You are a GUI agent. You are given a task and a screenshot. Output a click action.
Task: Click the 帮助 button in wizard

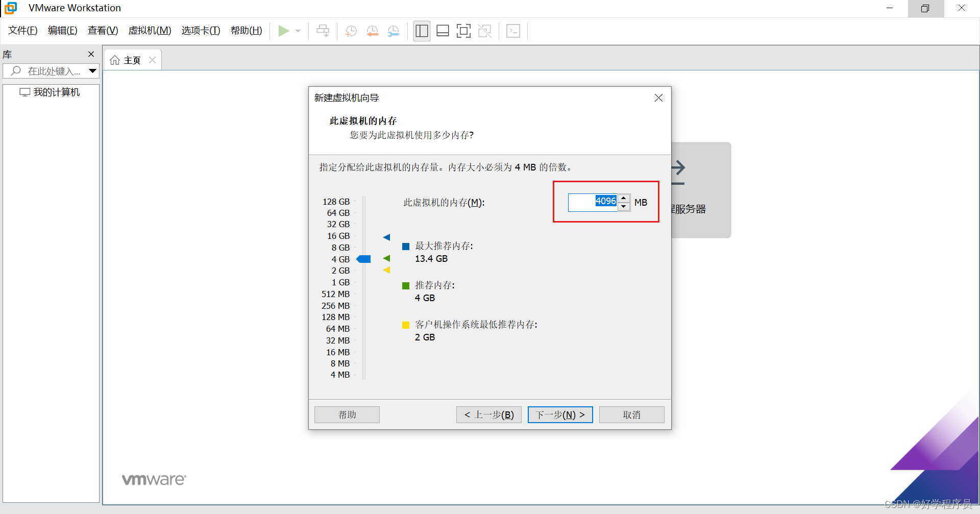tap(347, 414)
